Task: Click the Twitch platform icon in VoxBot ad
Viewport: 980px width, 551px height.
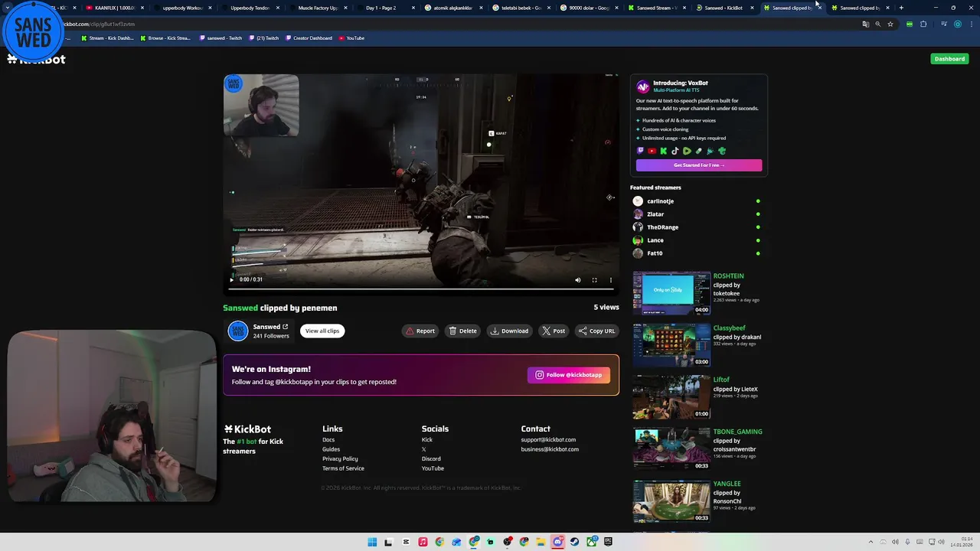Action: point(641,152)
